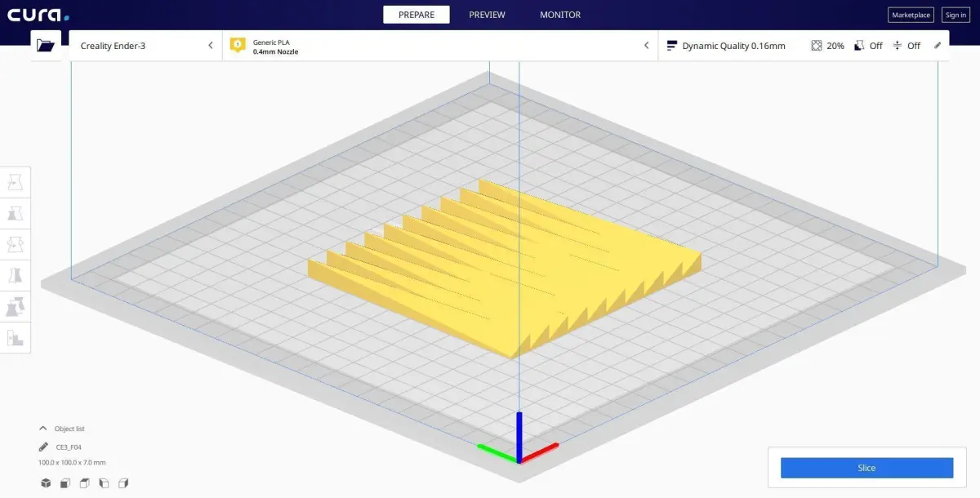
Task: Expand the Creality Ender-3 printer selector
Action: coord(146,46)
